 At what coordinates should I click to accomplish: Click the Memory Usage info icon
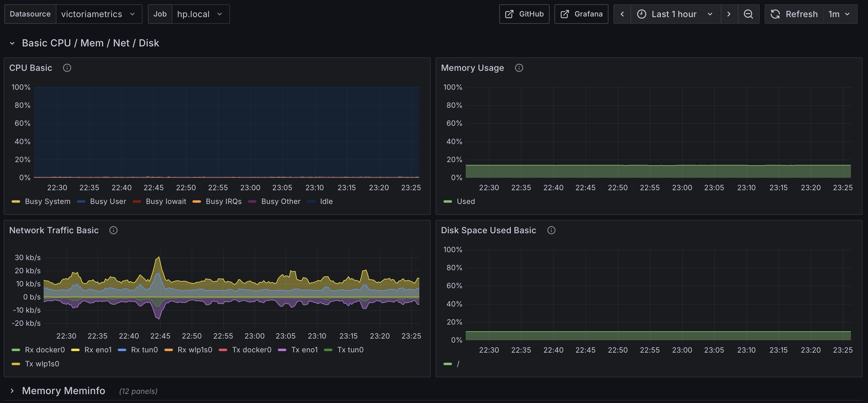519,68
